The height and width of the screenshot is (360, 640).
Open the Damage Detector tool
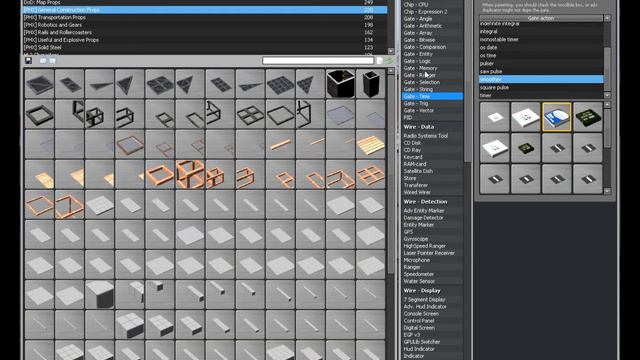coord(432,218)
